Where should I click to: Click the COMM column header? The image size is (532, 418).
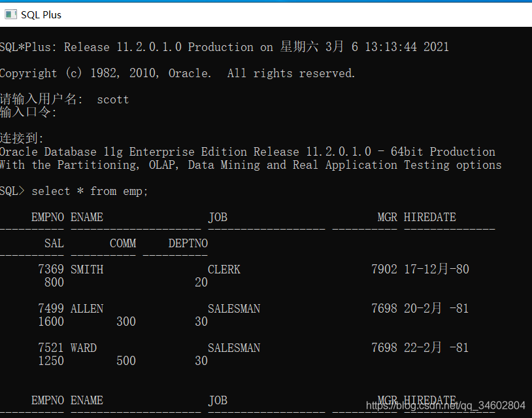coord(123,243)
